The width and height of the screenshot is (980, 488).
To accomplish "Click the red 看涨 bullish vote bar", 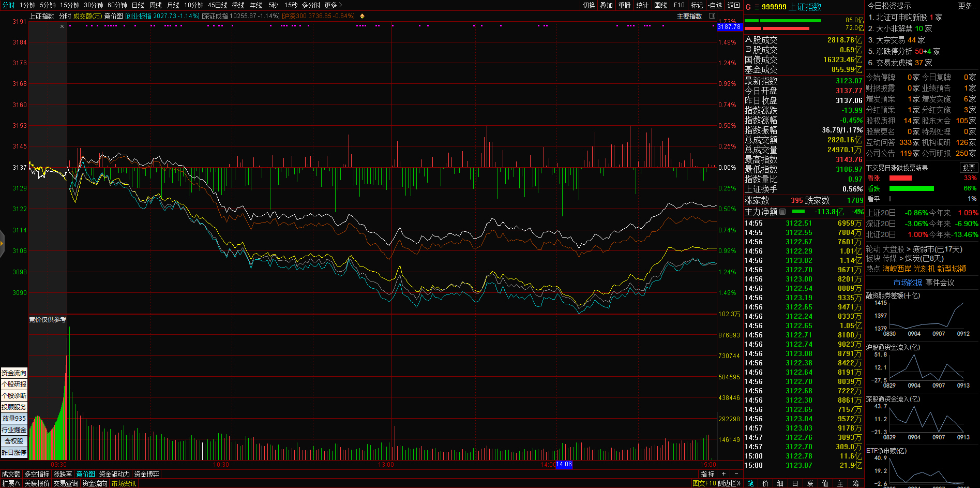I will (900, 178).
